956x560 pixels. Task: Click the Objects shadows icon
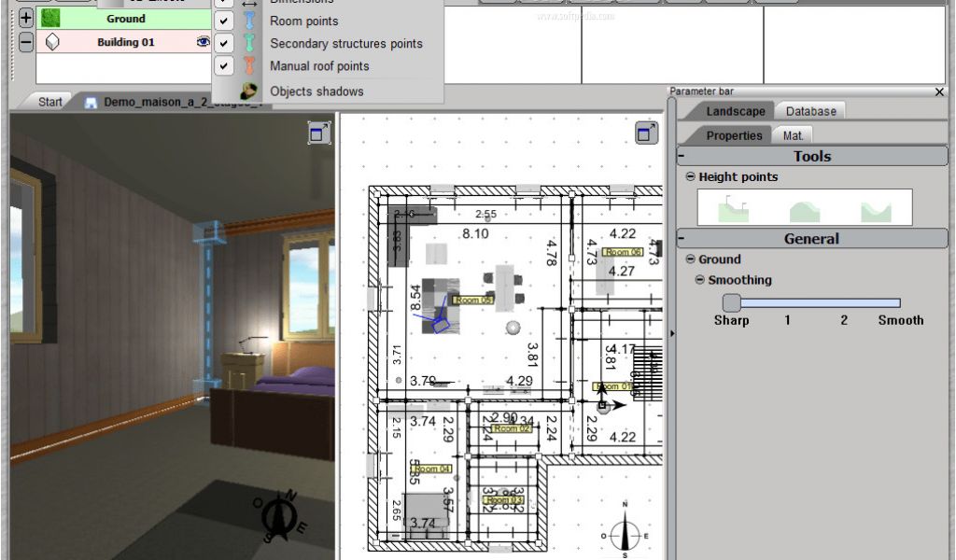249,91
